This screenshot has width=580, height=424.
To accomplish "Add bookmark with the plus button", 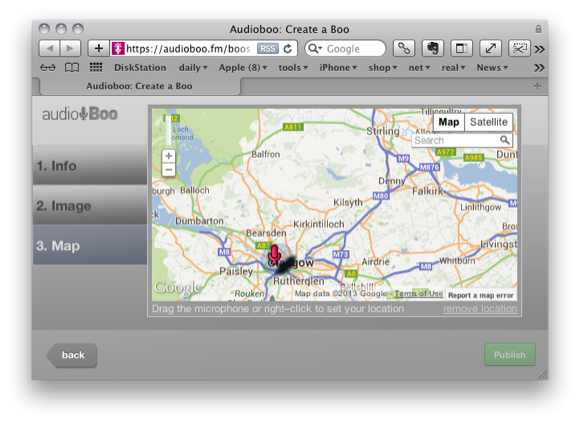I will [x=98, y=48].
